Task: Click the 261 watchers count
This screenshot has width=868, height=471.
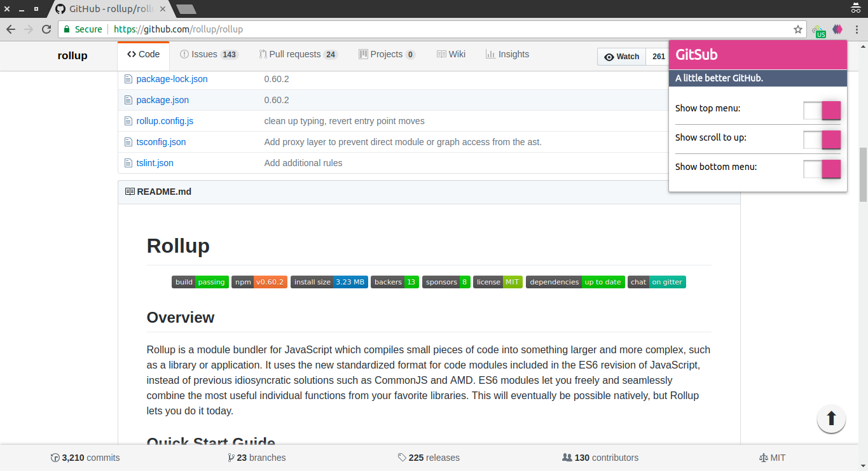Action: (659, 57)
